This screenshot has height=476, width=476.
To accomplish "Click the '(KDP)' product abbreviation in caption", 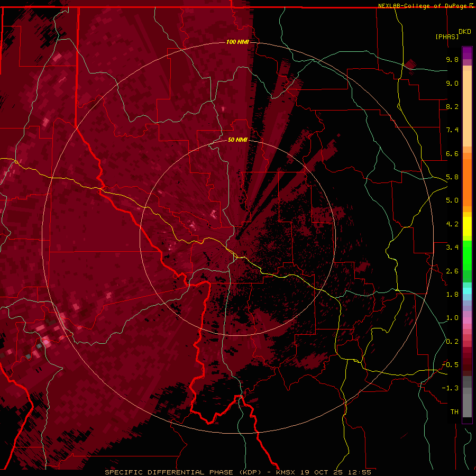I will point(250,472).
